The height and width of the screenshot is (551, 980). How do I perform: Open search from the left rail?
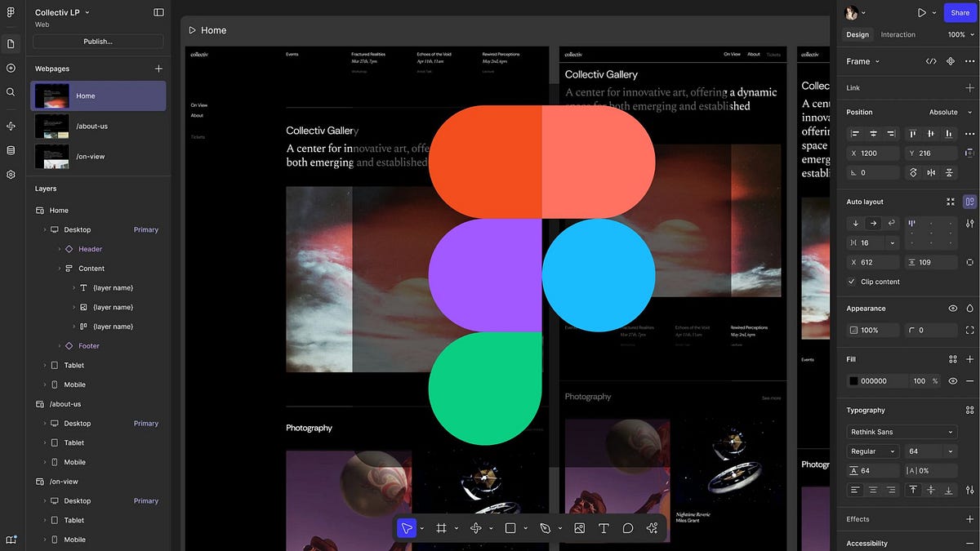(x=11, y=92)
